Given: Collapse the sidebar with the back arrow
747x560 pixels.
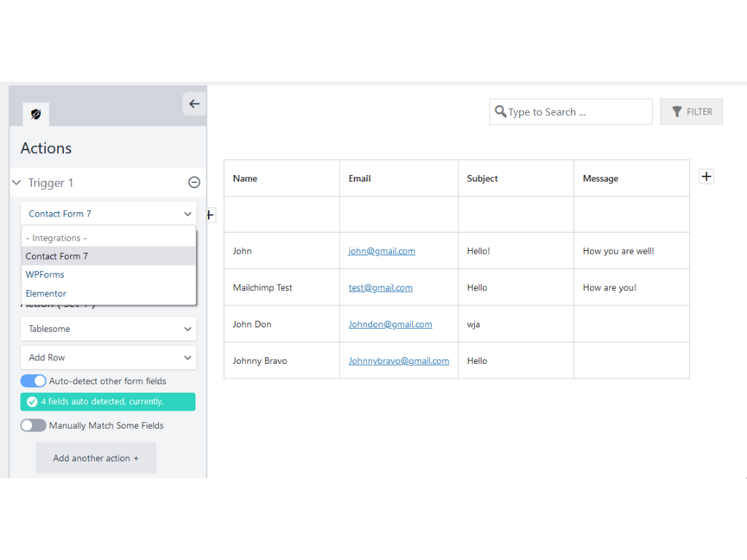Looking at the screenshot, I should pos(194,104).
